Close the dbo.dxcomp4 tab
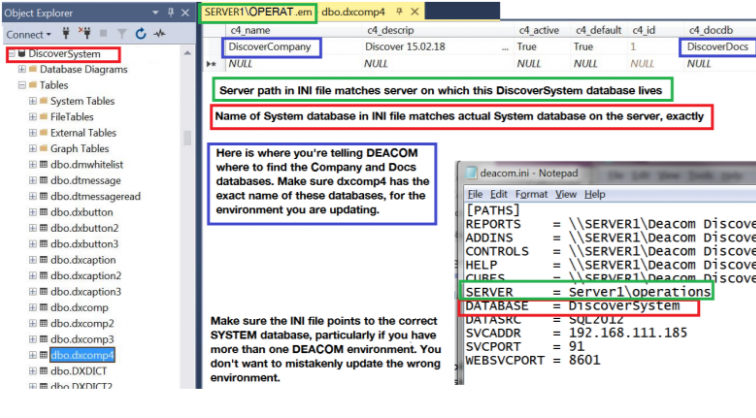 pos(415,12)
